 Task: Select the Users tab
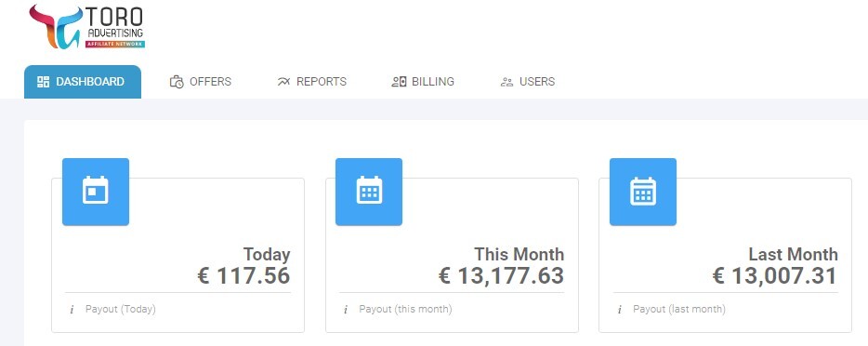tap(528, 82)
